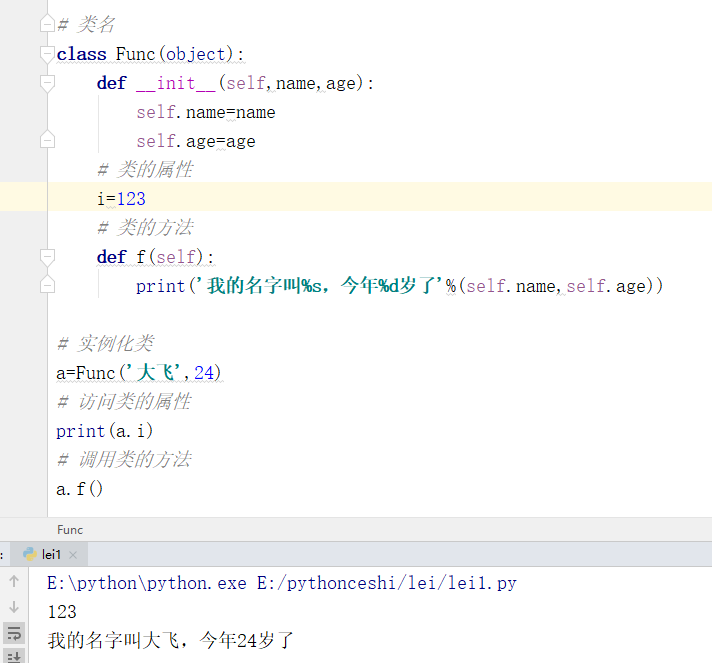Click the '__init__' method name

click(176, 84)
